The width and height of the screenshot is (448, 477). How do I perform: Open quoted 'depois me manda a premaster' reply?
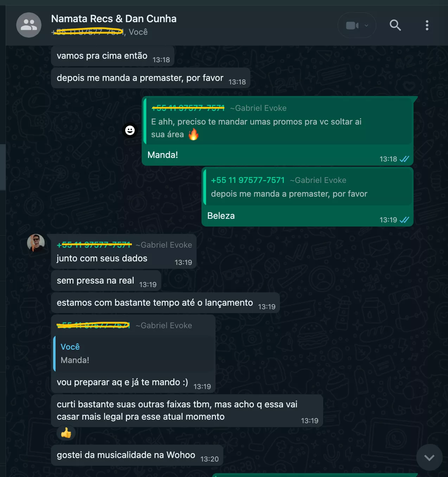click(x=308, y=187)
